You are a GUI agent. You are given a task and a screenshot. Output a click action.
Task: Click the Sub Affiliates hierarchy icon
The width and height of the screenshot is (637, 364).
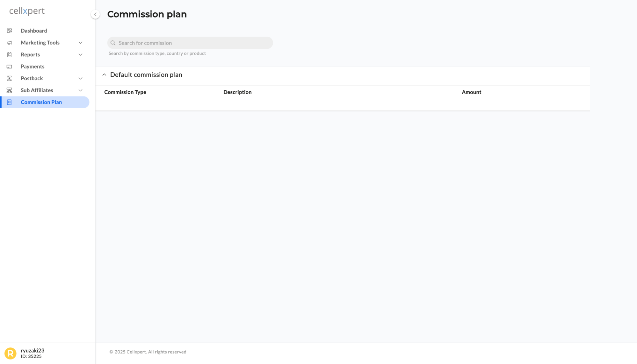click(x=10, y=90)
